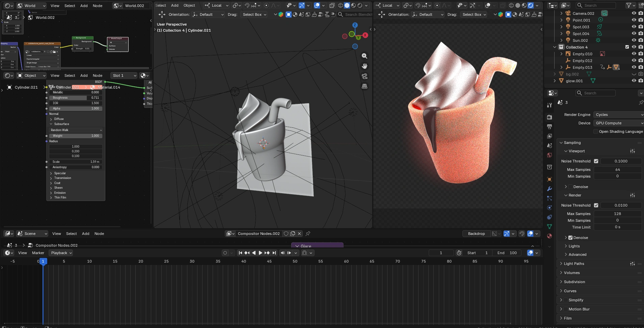The width and height of the screenshot is (644, 328).
Task: Jump to the previous keyframe
Action: pos(247,253)
